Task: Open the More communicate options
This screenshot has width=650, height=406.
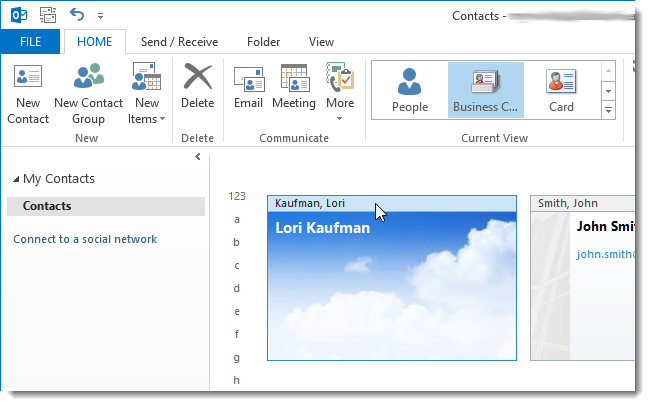Action: [340, 92]
